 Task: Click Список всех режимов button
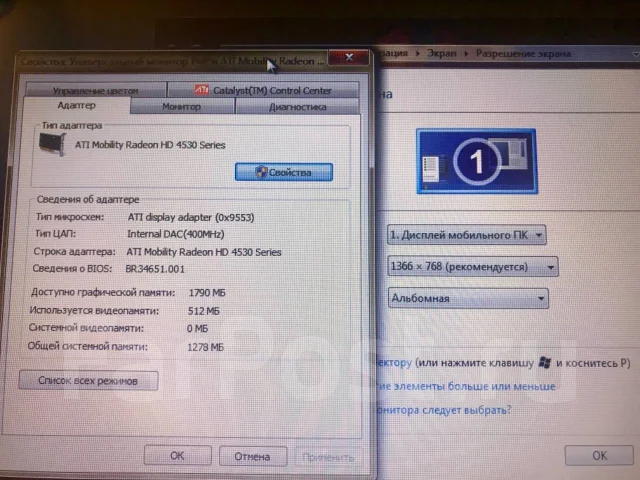click(88, 380)
